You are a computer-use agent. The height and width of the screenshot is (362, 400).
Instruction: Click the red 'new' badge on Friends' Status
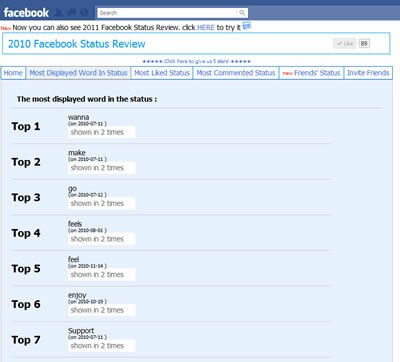(287, 73)
